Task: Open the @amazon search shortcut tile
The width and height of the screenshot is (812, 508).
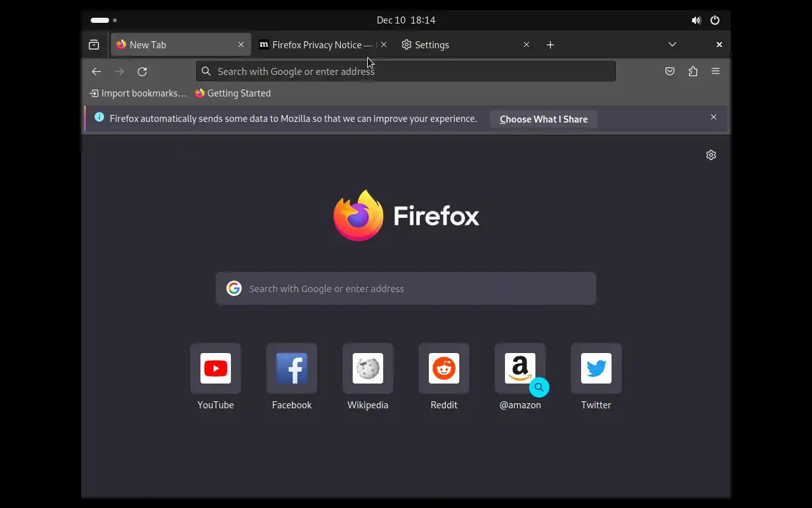Action: click(520, 377)
